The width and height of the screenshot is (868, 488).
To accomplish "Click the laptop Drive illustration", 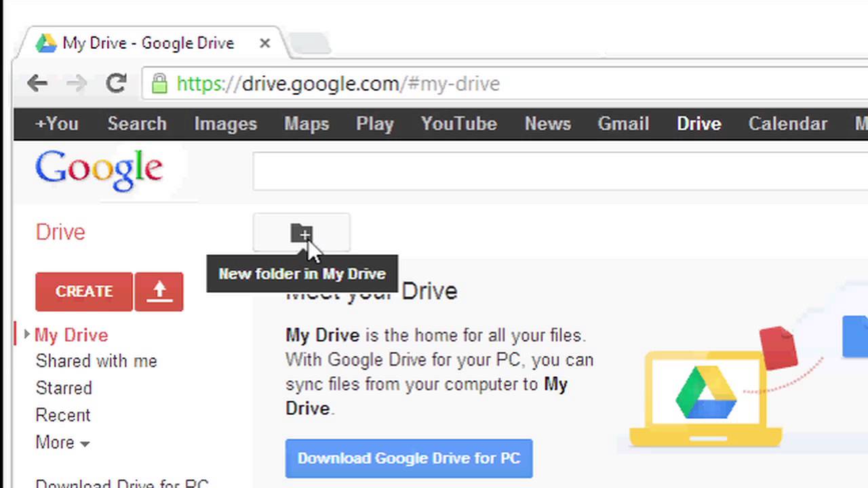I will (x=706, y=399).
